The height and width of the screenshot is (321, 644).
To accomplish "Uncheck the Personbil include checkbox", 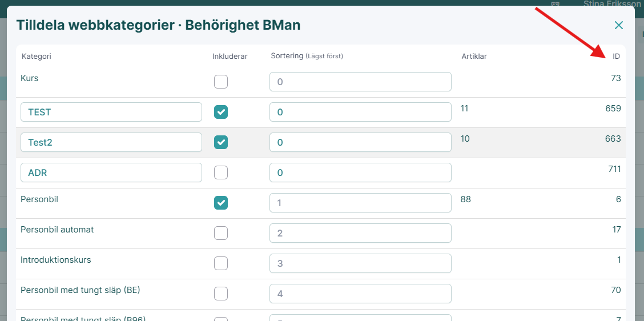I will coord(221,203).
